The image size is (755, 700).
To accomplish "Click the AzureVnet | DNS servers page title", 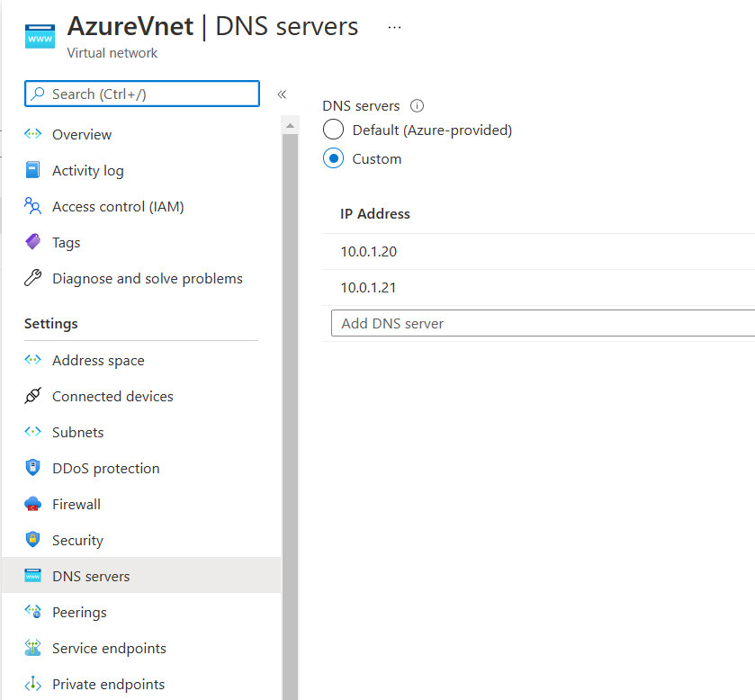I will 213,26.
